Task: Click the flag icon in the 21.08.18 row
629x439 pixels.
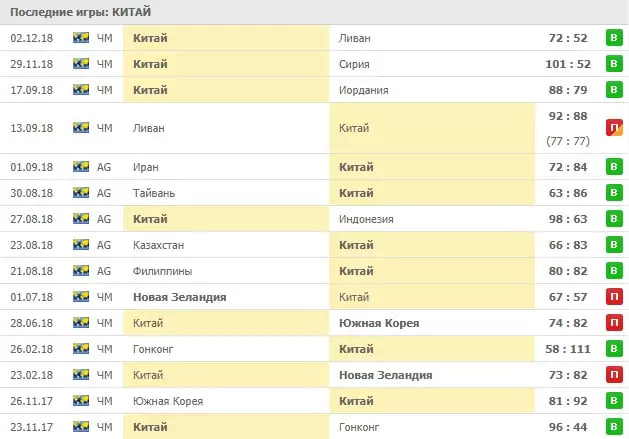Action: click(81, 271)
